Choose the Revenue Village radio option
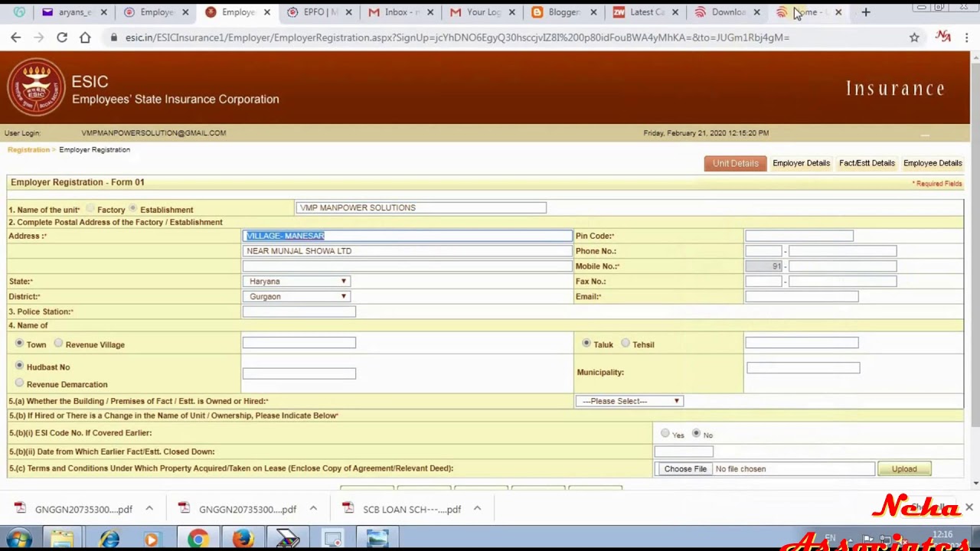 coord(58,344)
